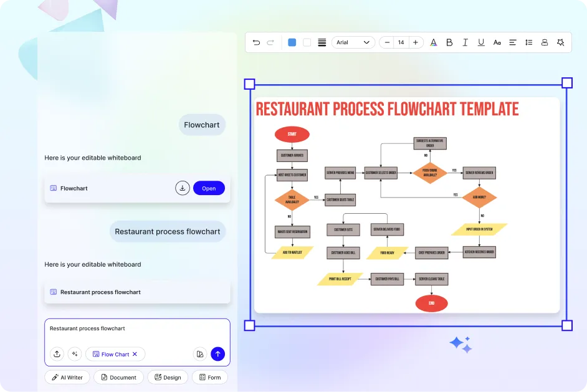
Task: Remove the Flow Chart tag
Action: tap(135, 354)
